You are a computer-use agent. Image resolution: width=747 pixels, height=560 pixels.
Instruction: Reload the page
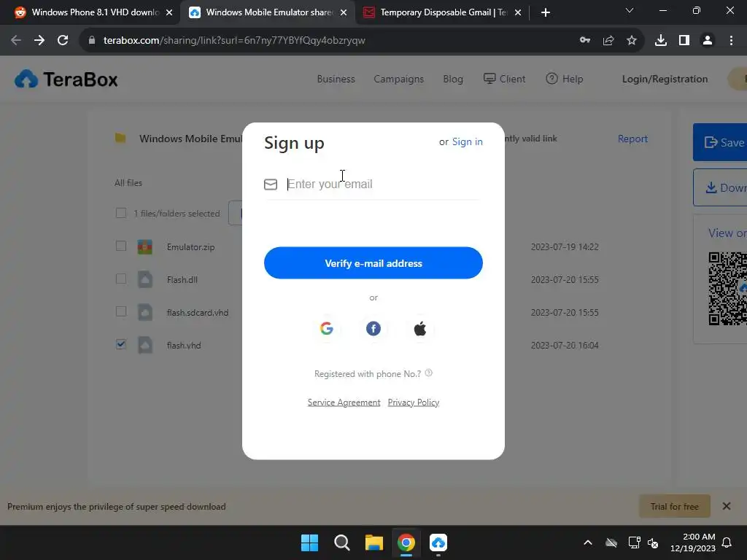(x=63, y=41)
